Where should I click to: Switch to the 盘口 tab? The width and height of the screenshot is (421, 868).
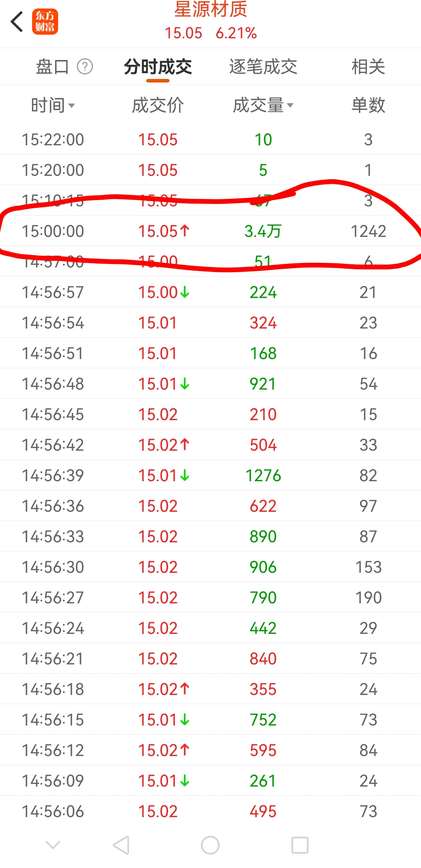(x=52, y=67)
